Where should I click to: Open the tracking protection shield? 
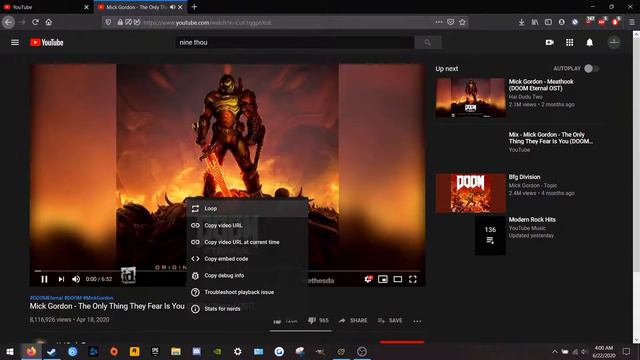coord(108,22)
